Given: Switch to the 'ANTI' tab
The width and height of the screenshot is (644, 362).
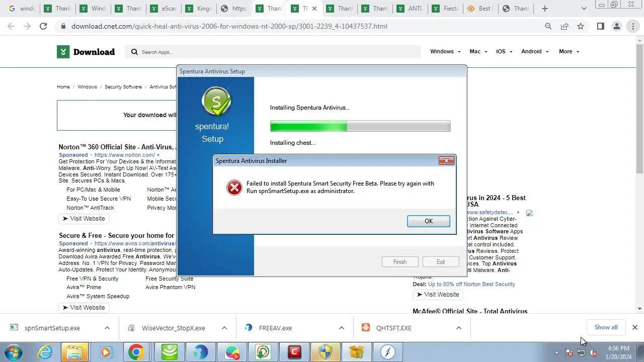Looking at the screenshot, I should click(x=409, y=9).
